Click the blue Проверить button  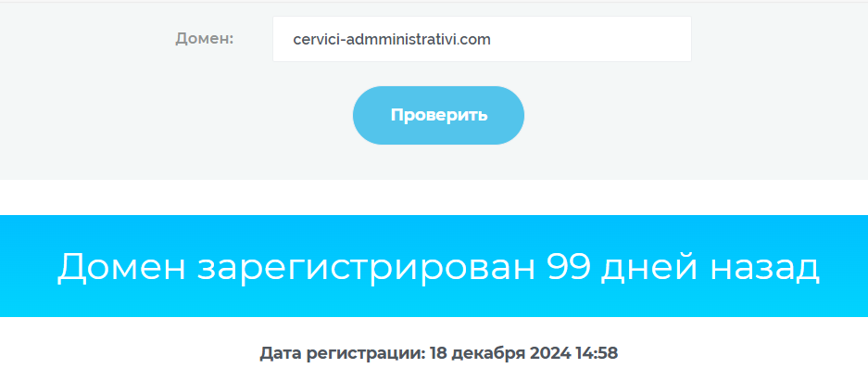pyautogui.click(x=438, y=115)
